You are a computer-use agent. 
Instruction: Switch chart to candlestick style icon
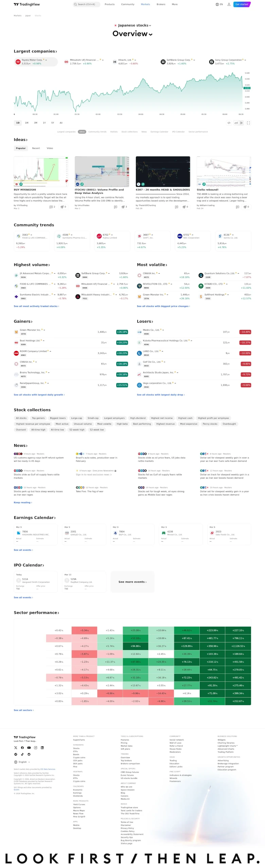pos(242,123)
